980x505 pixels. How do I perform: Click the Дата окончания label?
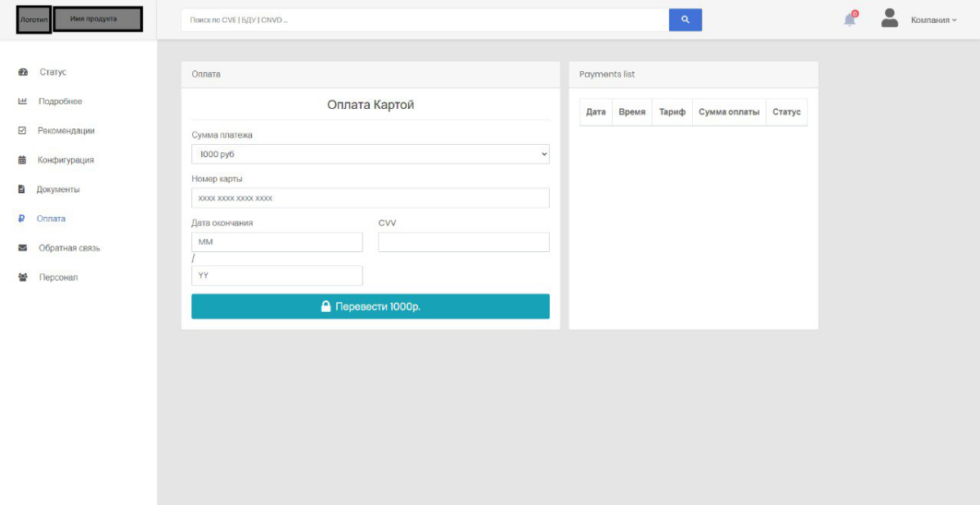222,223
